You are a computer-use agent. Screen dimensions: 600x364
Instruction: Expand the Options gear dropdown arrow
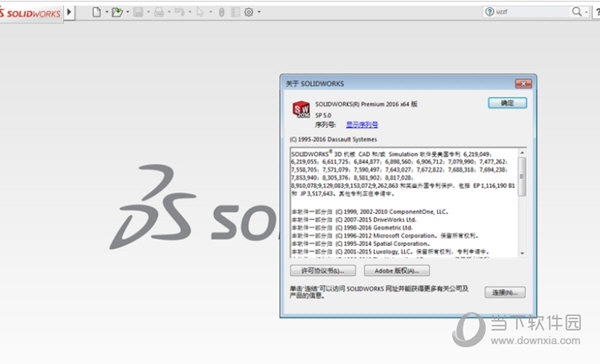(259, 12)
